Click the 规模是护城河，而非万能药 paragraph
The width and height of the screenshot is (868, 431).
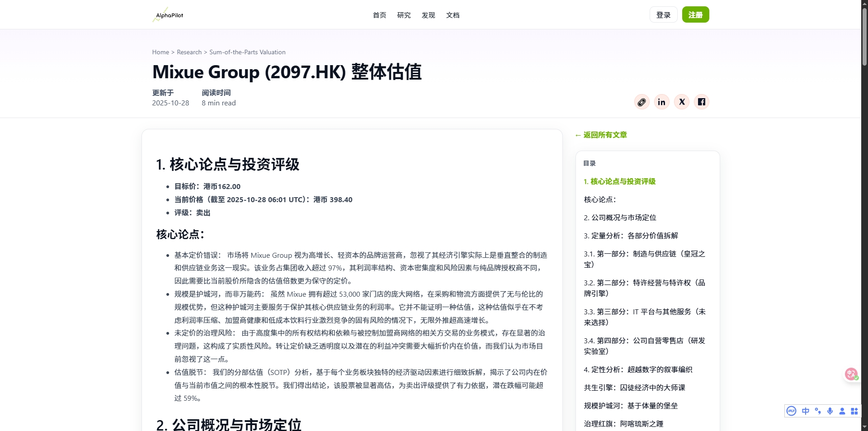point(359,307)
